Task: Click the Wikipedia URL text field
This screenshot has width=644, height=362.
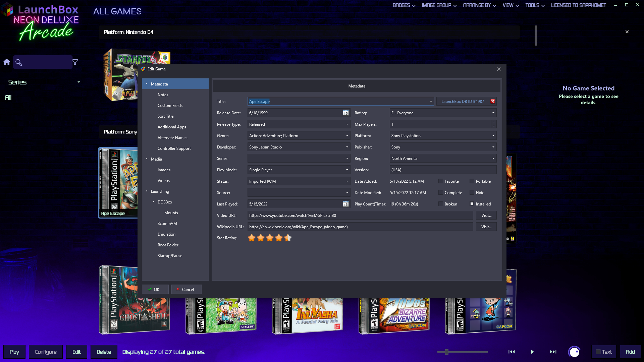Action: click(x=360, y=227)
